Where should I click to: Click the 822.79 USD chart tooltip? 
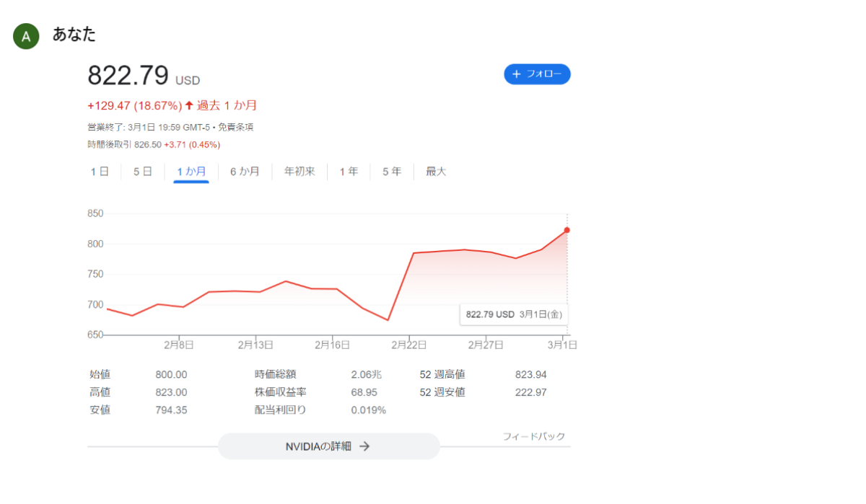[x=513, y=314]
